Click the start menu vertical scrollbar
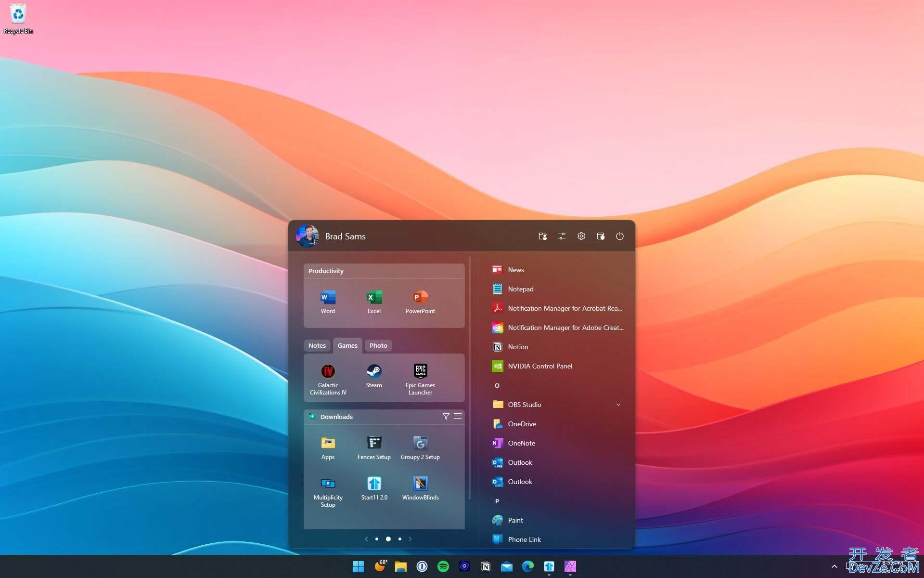This screenshot has height=578, width=924. 470,378
